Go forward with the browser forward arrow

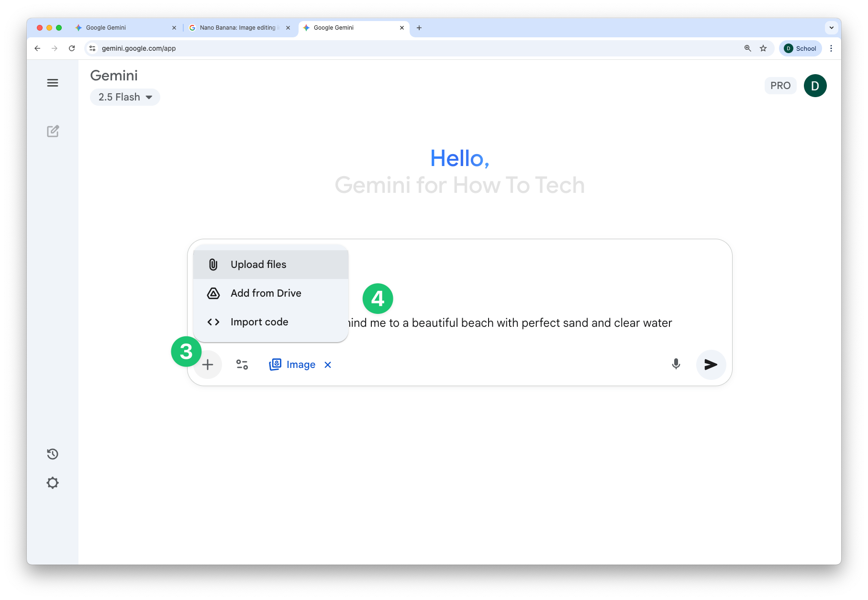[x=55, y=48]
